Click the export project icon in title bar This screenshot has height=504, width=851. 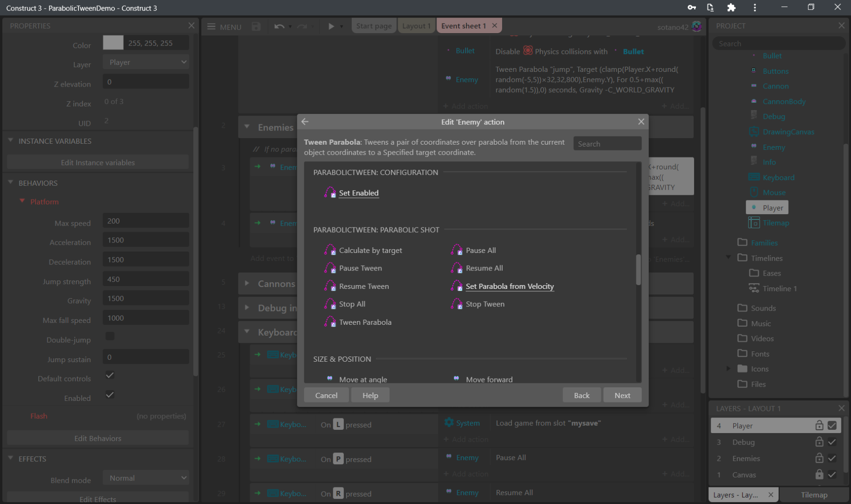(x=710, y=8)
